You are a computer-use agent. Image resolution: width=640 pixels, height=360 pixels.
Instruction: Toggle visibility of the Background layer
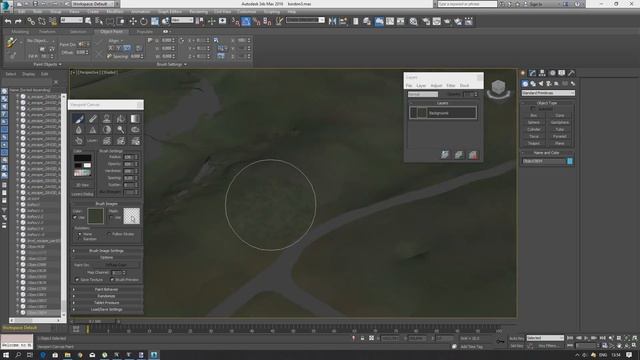pyautogui.click(x=413, y=113)
